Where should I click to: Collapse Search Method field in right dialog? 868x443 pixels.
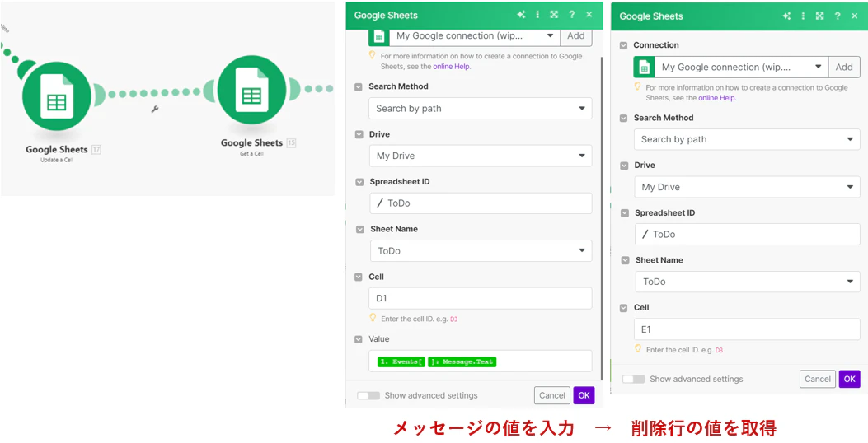(x=623, y=118)
